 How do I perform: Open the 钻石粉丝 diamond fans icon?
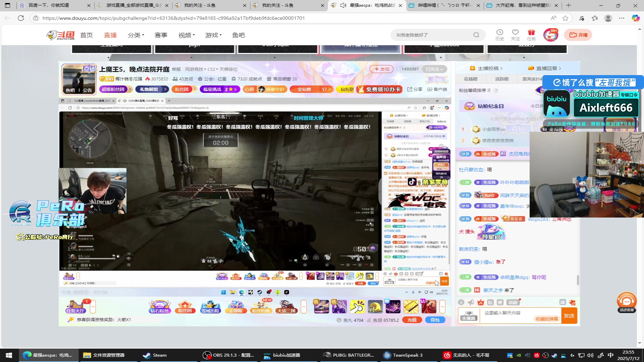coord(160,307)
